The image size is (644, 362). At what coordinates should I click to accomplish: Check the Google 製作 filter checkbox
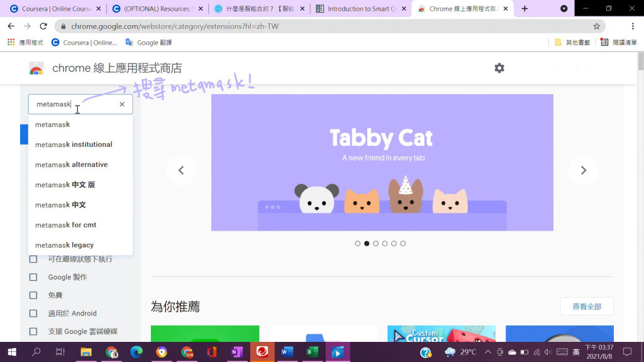33,277
